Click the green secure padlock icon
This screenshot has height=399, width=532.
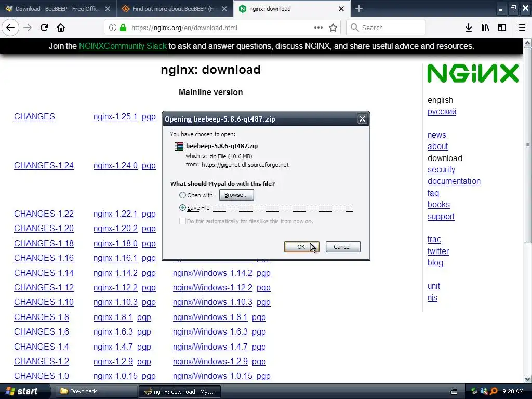pos(123,28)
